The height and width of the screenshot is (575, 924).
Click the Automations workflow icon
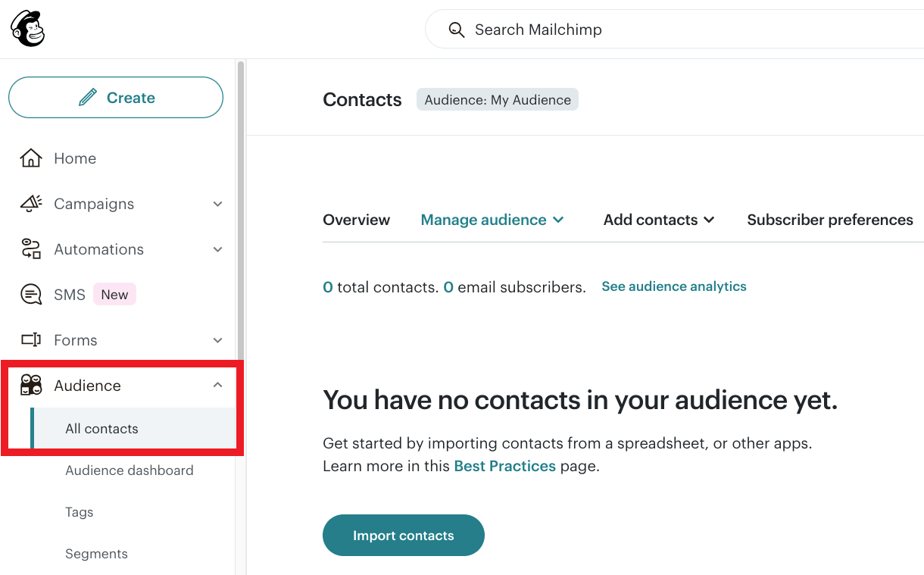pyautogui.click(x=31, y=249)
